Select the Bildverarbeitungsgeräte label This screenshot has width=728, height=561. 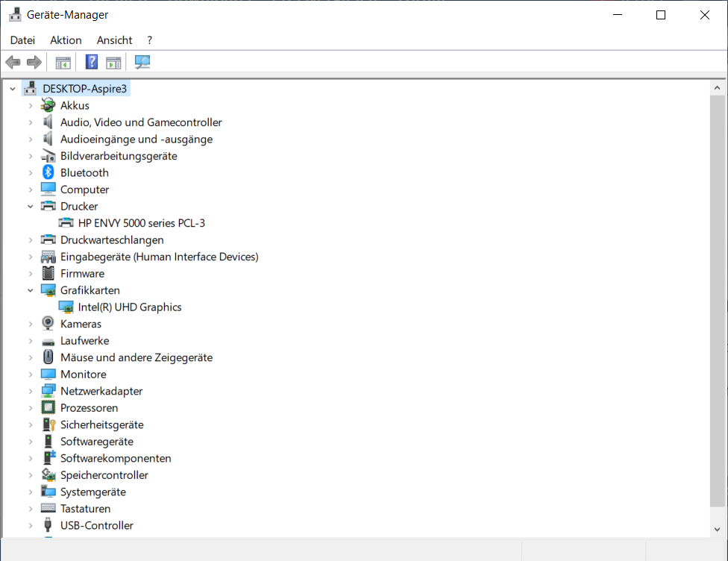pyautogui.click(x=119, y=156)
